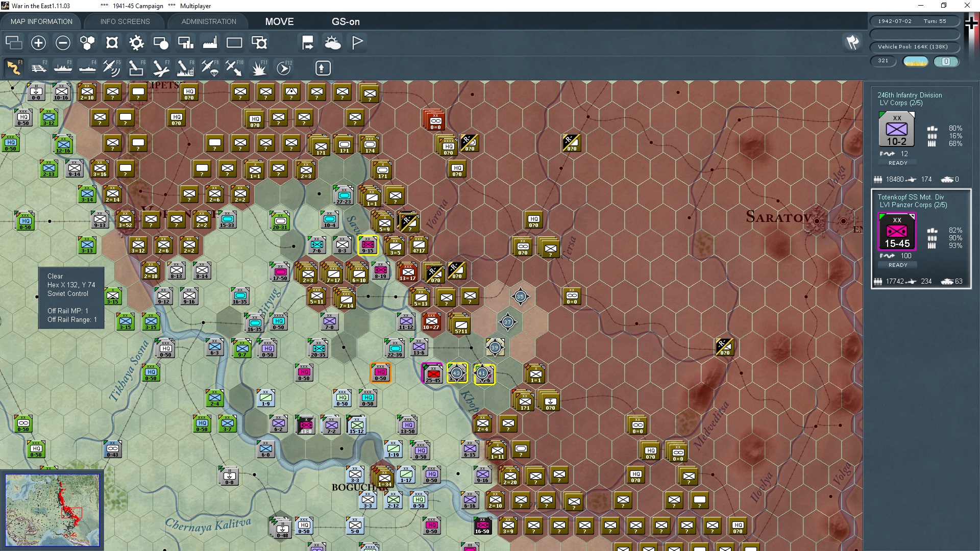Select airbase marker numbered 43

457,373
